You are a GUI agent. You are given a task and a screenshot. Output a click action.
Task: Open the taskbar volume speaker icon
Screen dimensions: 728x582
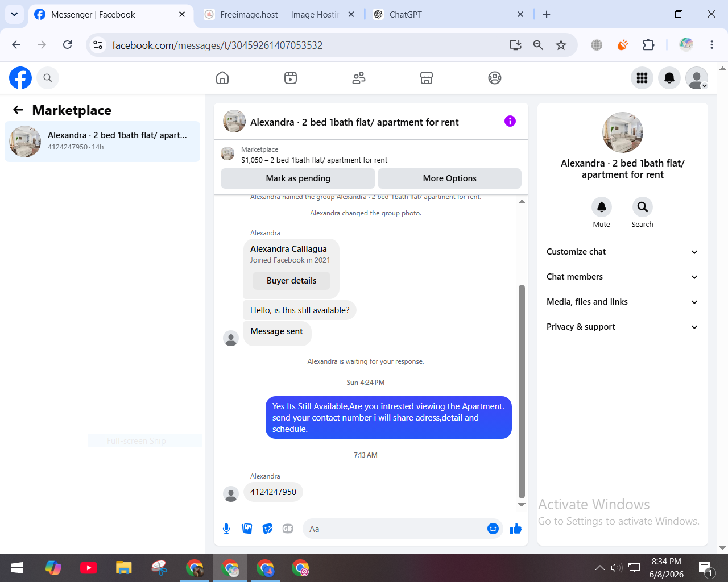point(617,567)
